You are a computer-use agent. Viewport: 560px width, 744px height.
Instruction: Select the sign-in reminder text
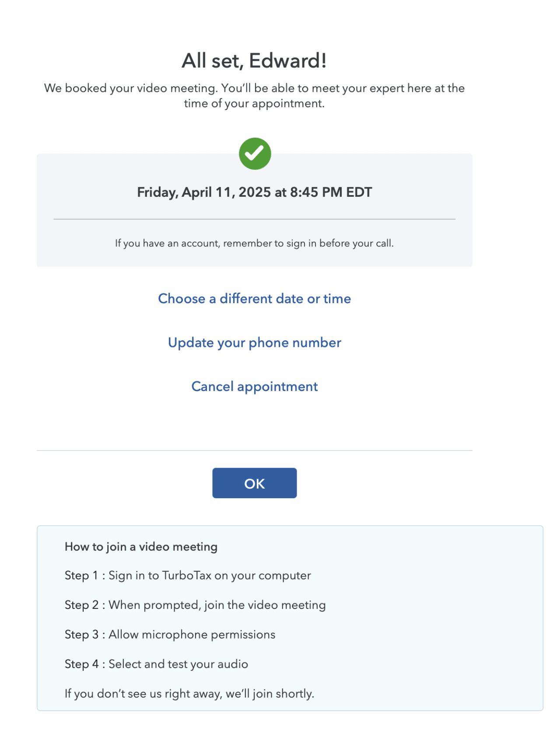[254, 243]
